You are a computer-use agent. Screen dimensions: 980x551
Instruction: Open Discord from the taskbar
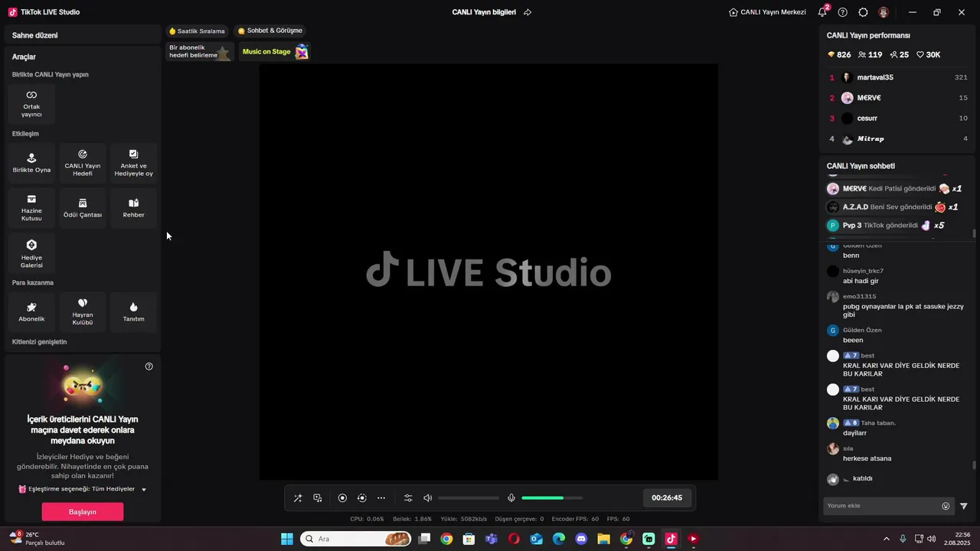click(581, 539)
